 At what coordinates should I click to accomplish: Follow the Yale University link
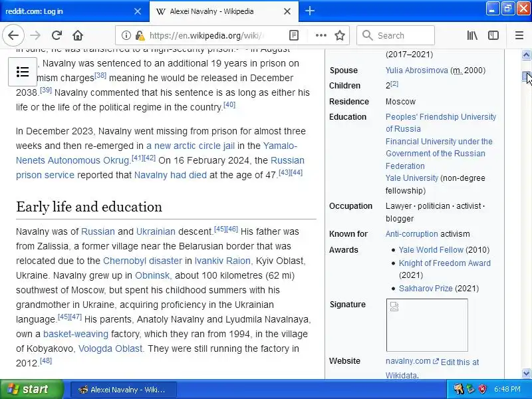point(412,178)
